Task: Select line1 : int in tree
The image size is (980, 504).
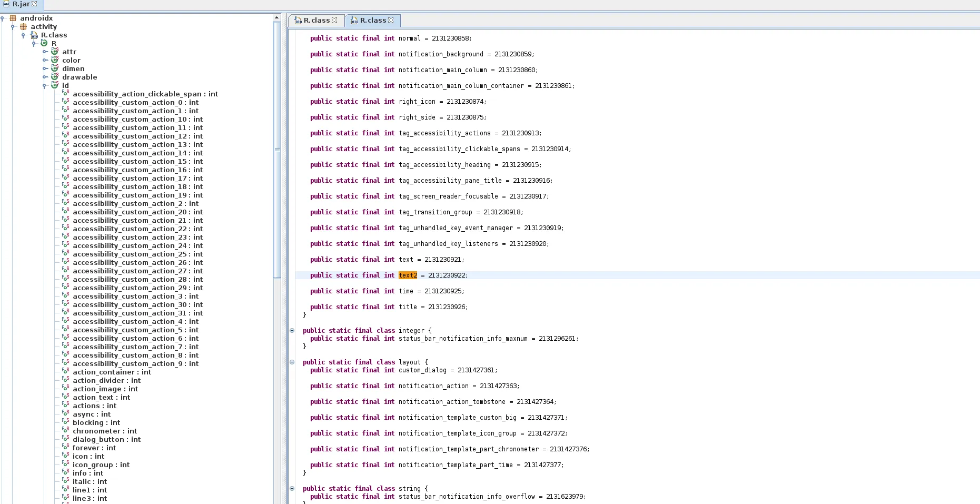Action: [x=90, y=490]
